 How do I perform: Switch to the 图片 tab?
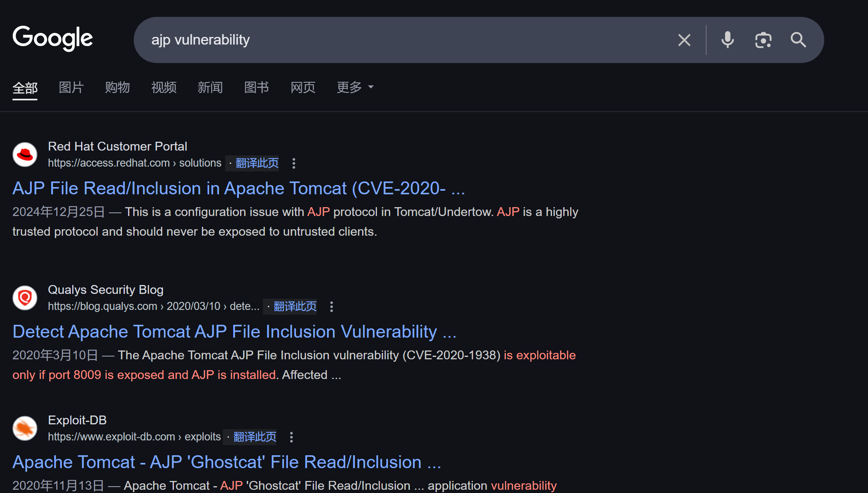click(71, 87)
